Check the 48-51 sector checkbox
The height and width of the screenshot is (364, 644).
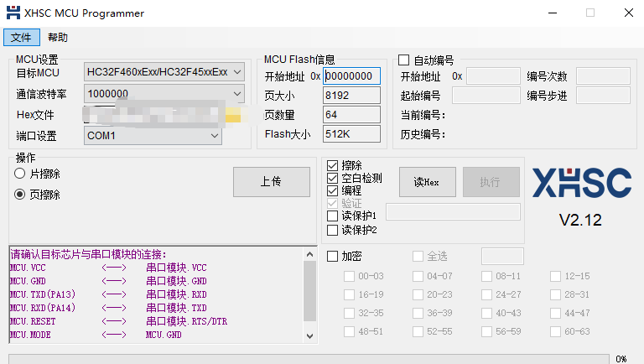[x=349, y=331]
